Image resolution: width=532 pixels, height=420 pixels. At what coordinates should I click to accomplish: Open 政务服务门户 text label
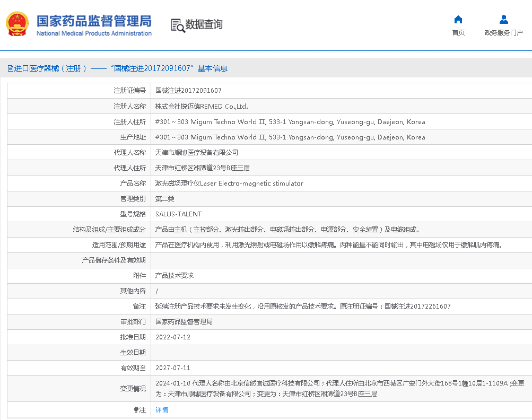click(x=503, y=33)
